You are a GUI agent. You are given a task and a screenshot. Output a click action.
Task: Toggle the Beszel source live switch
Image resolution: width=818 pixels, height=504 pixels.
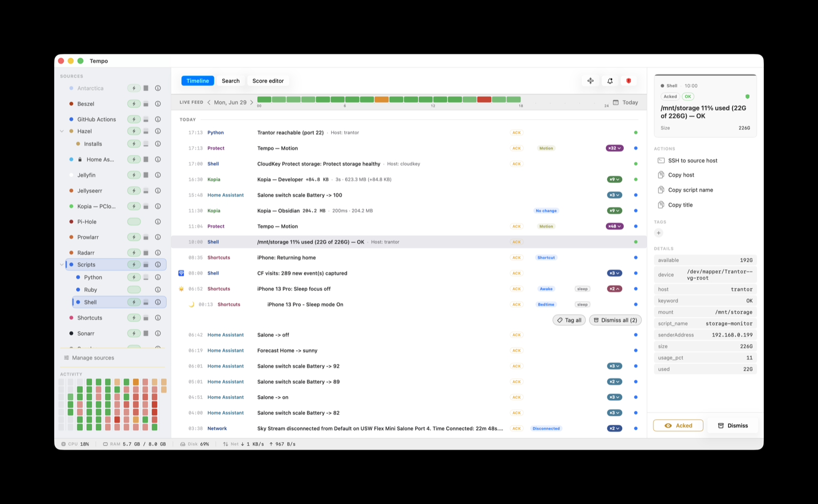(134, 104)
